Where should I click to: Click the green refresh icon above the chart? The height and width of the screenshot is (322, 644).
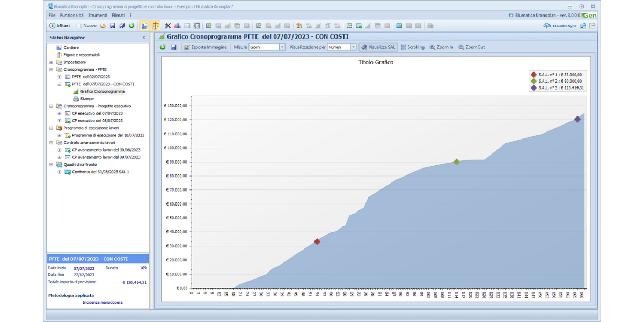click(x=163, y=47)
